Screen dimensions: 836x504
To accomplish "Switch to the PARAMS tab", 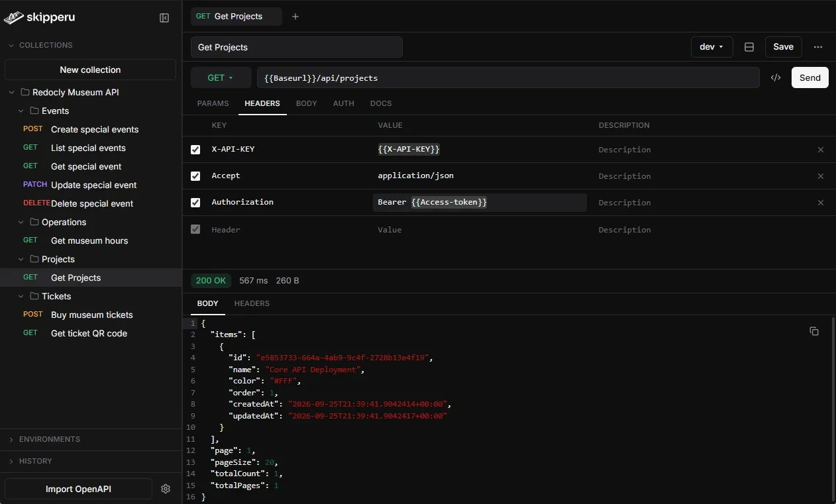I will tap(213, 103).
